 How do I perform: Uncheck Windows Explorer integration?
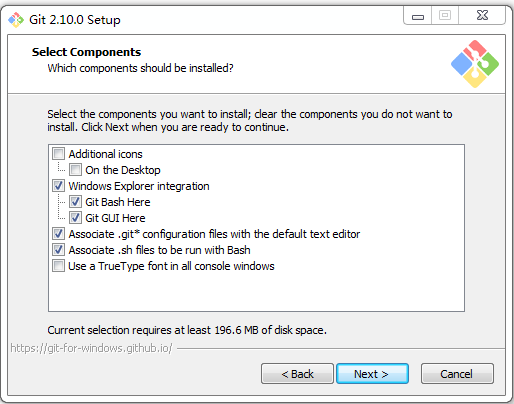tap(58, 186)
